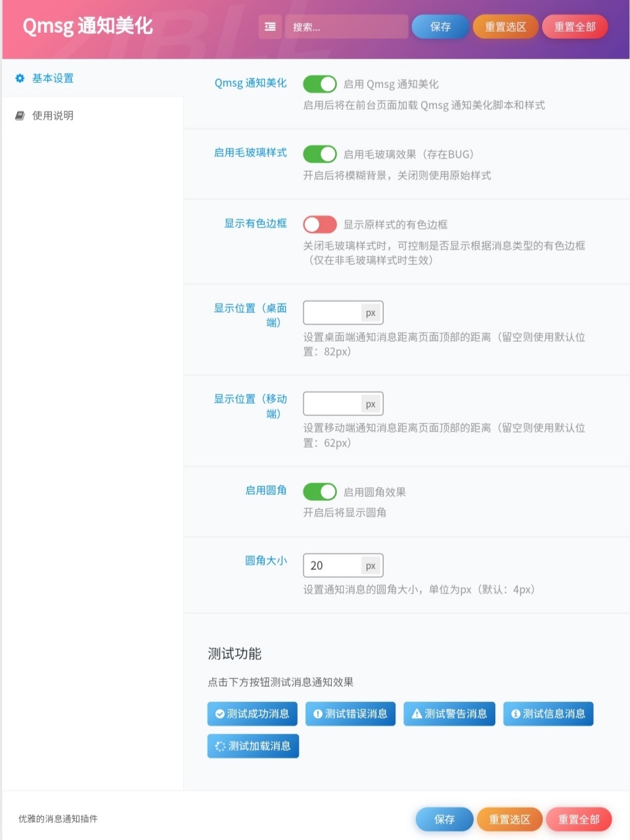The height and width of the screenshot is (840, 630).
Task: Disable the 启用圆角 switch
Action: click(320, 491)
